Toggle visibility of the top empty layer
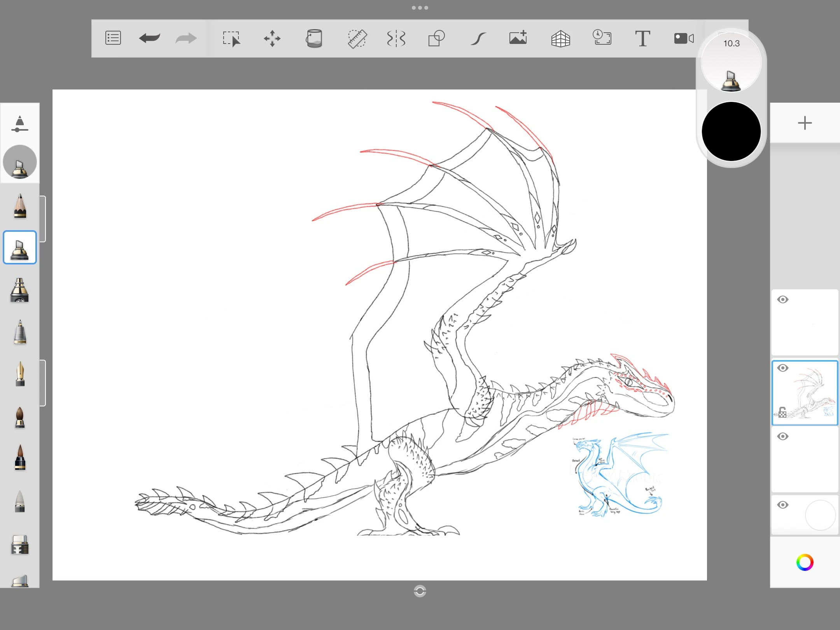Screen dimensions: 840x630 click(x=783, y=299)
